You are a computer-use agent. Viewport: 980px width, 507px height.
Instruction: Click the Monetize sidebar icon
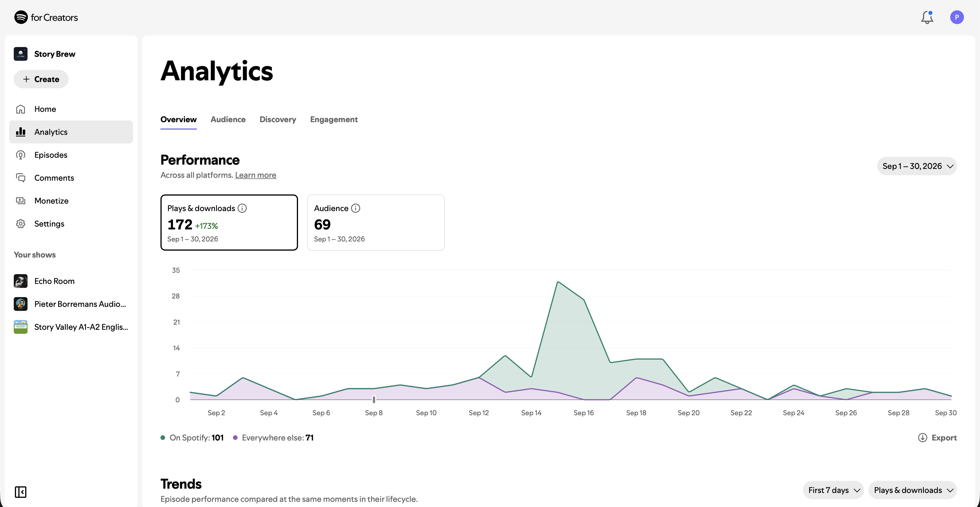21,201
